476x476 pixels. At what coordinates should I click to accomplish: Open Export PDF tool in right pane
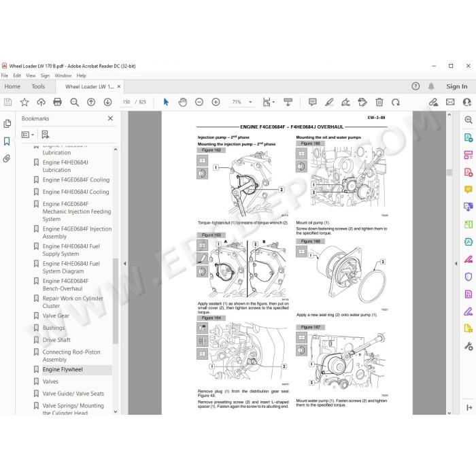468,137
